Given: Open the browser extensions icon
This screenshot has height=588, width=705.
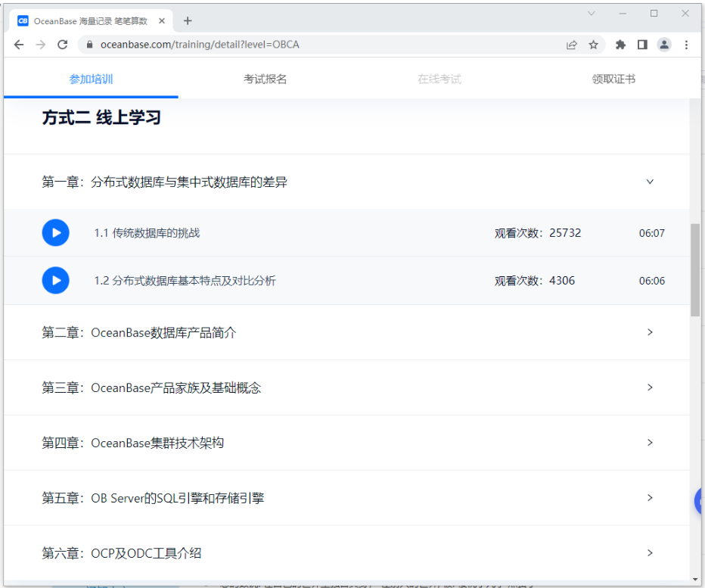Looking at the screenshot, I should pos(620,45).
